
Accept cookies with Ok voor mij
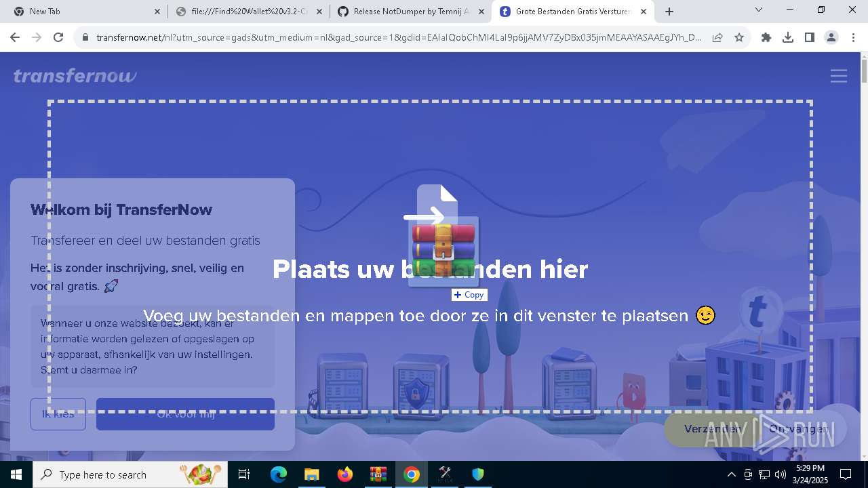[x=185, y=414]
